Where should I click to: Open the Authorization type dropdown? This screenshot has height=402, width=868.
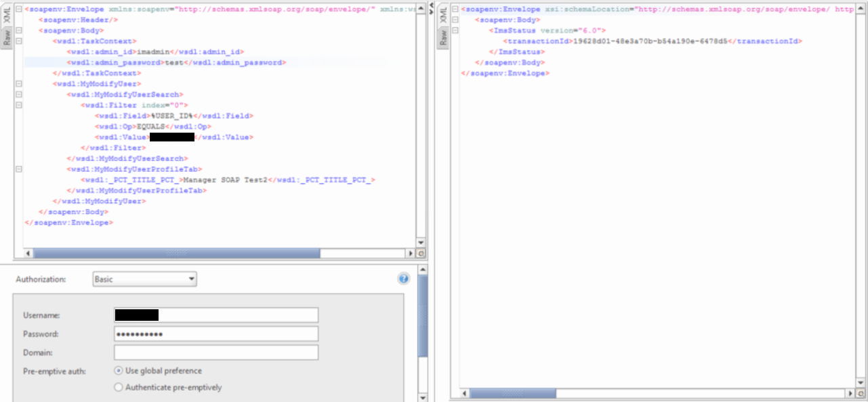[144, 279]
